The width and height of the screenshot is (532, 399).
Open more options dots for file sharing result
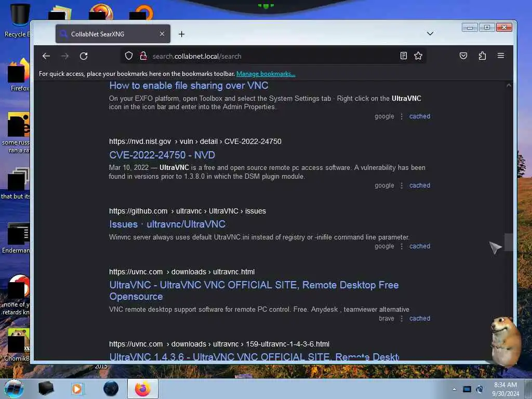click(x=402, y=116)
